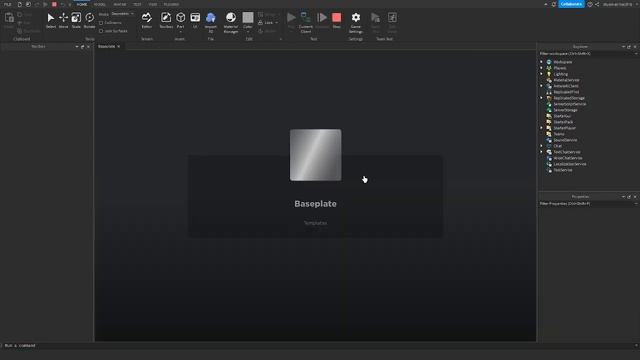
Task: Click the share icon next to Collaborate
Action: tap(597, 4)
